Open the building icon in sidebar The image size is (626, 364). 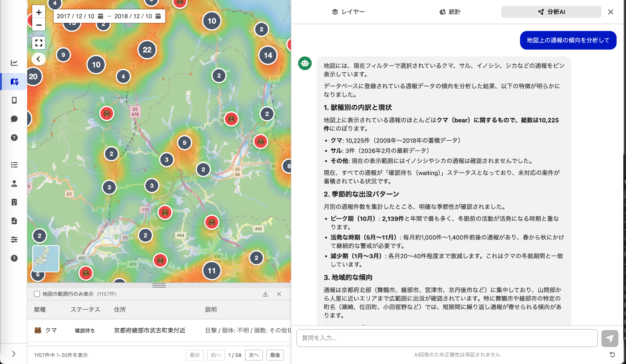coord(14,202)
